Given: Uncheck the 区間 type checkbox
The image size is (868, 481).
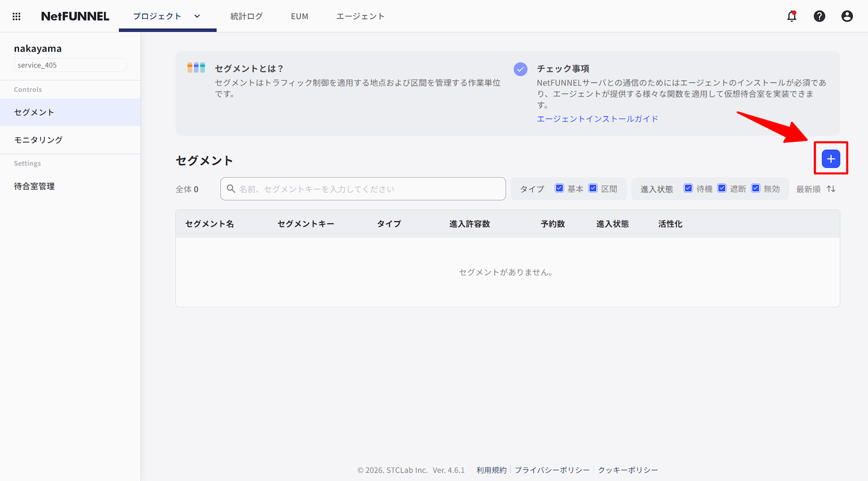Looking at the screenshot, I should [593, 188].
